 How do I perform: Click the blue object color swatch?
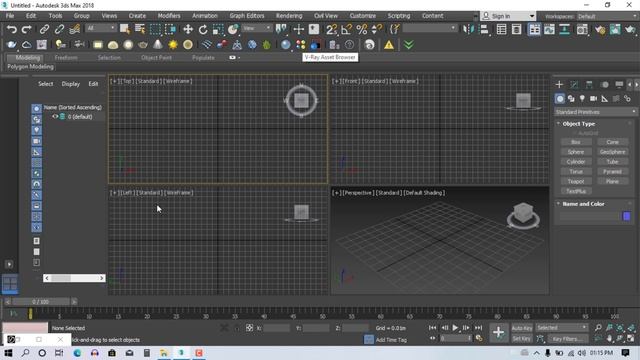point(627,216)
